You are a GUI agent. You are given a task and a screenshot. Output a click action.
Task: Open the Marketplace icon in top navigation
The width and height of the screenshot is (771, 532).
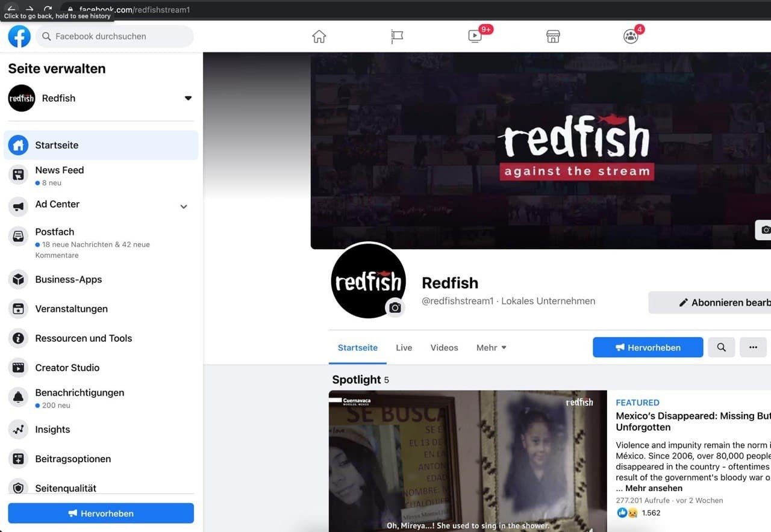pyautogui.click(x=553, y=37)
